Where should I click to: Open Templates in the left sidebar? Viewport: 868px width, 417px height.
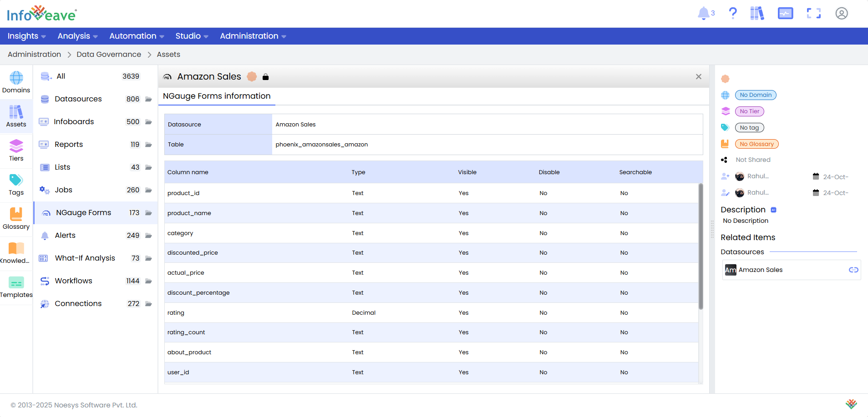tap(16, 287)
